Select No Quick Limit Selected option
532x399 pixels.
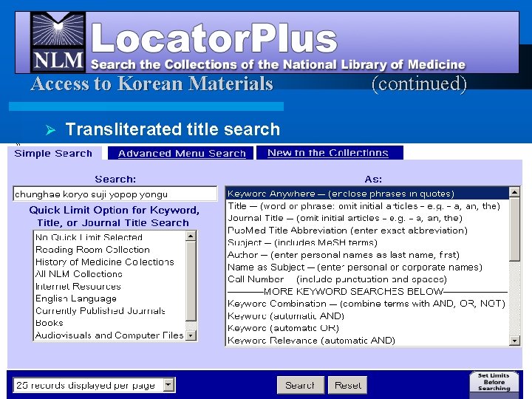pyautogui.click(x=109, y=237)
